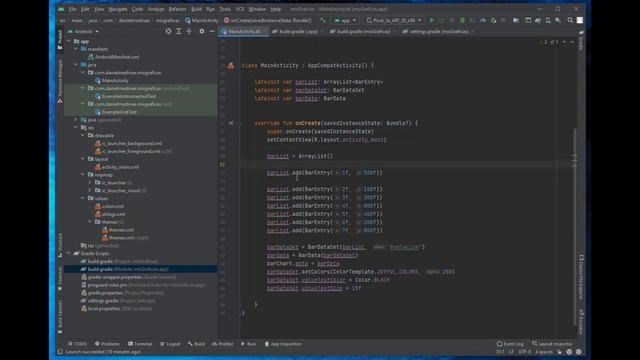Image resolution: width=640 pixels, height=360 pixels.
Task: Open the File menu
Action: (73, 9)
